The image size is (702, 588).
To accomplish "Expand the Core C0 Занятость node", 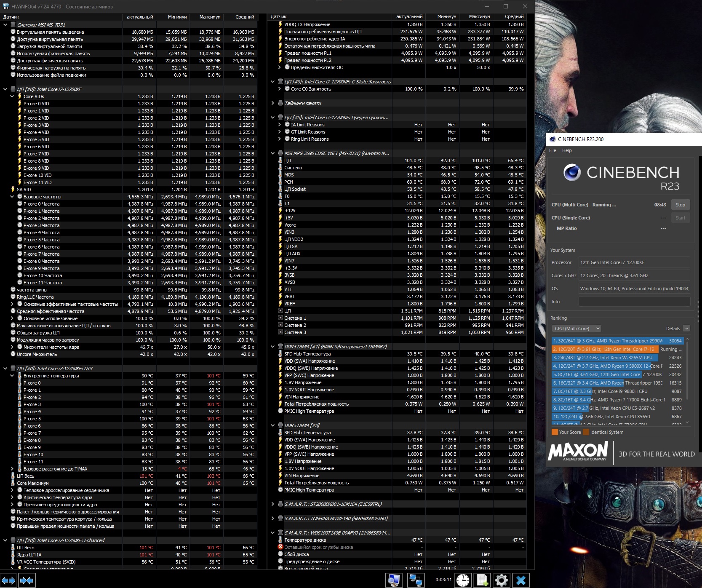I will (x=280, y=89).
